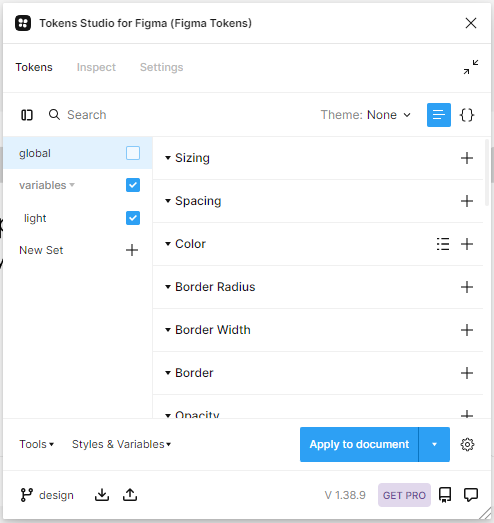Push tokens with upload icon
This screenshot has width=494, height=523.
click(x=130, y=495)
